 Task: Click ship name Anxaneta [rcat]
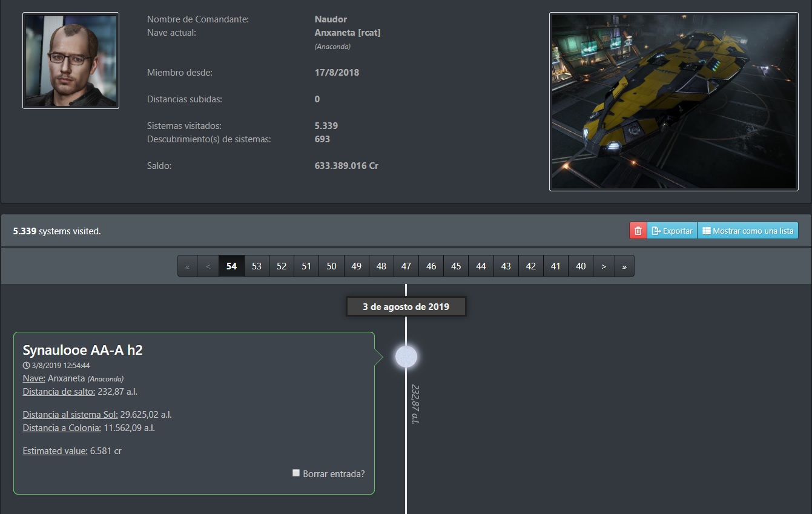(x=348, y=33)
